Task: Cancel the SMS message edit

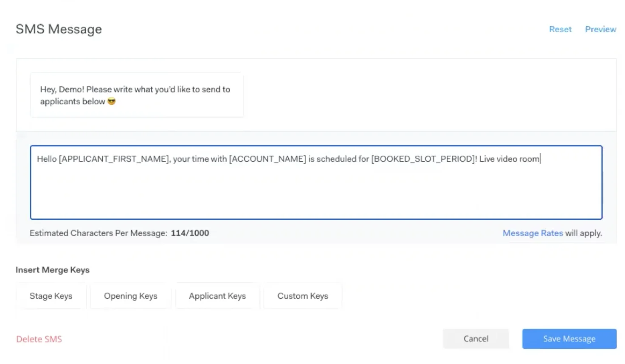Action: coord(476,339)
